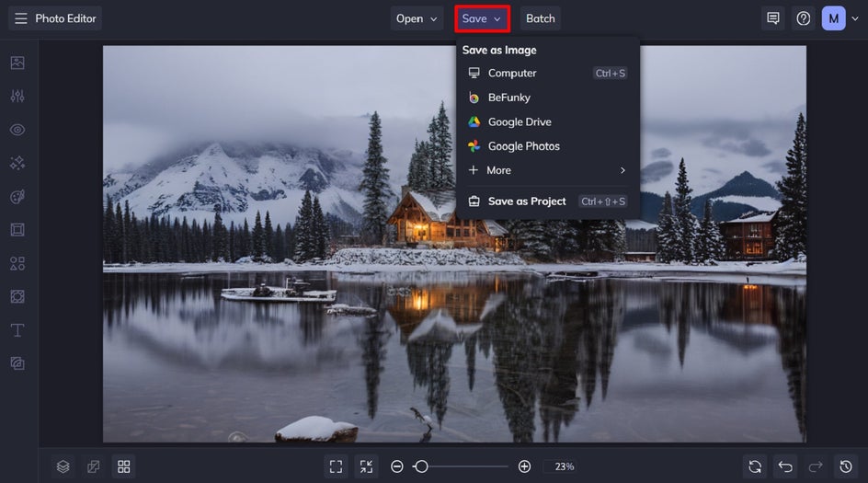This screenshot has height=483, width=868.
Task: Save image to Computer
Action: point(547,73)
